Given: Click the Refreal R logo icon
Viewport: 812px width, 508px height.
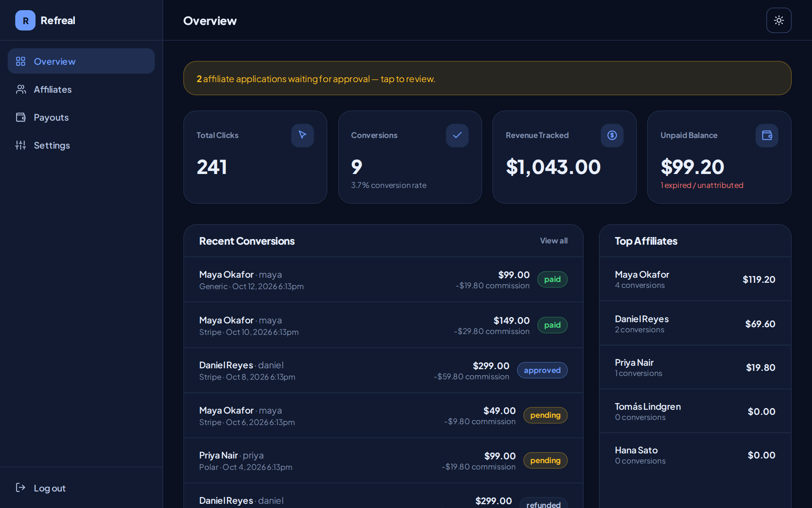Looking at the screenshot, I should (25, 20).
